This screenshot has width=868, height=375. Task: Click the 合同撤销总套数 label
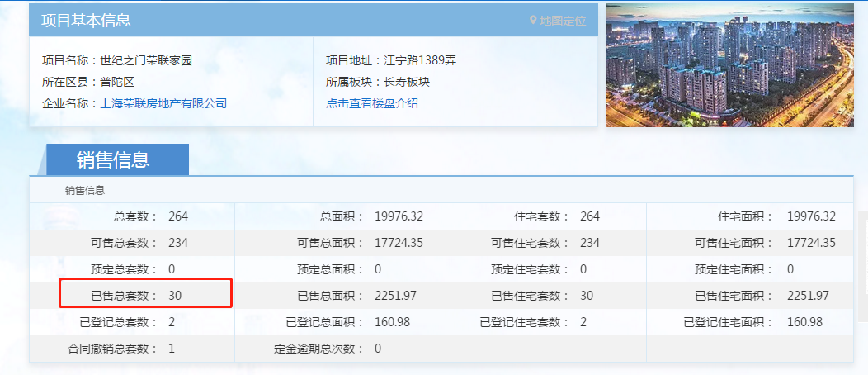click(113, 349)
